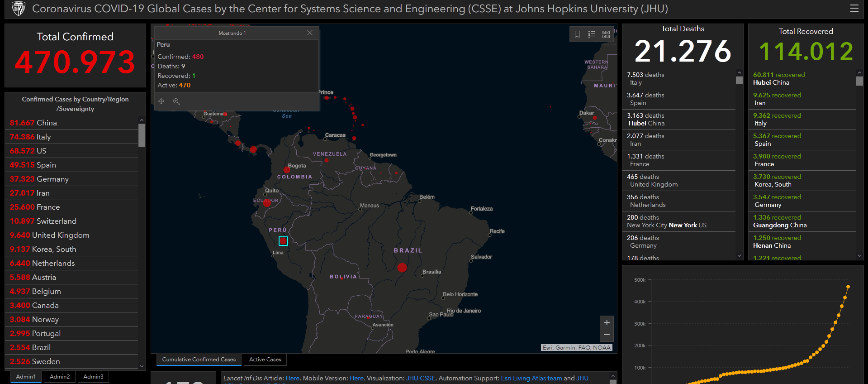The height and width of the screenshot is (384, 868).
Task: Click the latest point on cases chart
Action: point(848,287)
